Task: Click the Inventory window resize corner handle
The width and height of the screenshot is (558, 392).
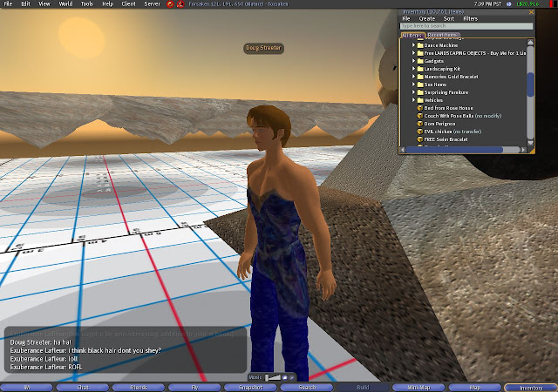Action: pos(532,151)
